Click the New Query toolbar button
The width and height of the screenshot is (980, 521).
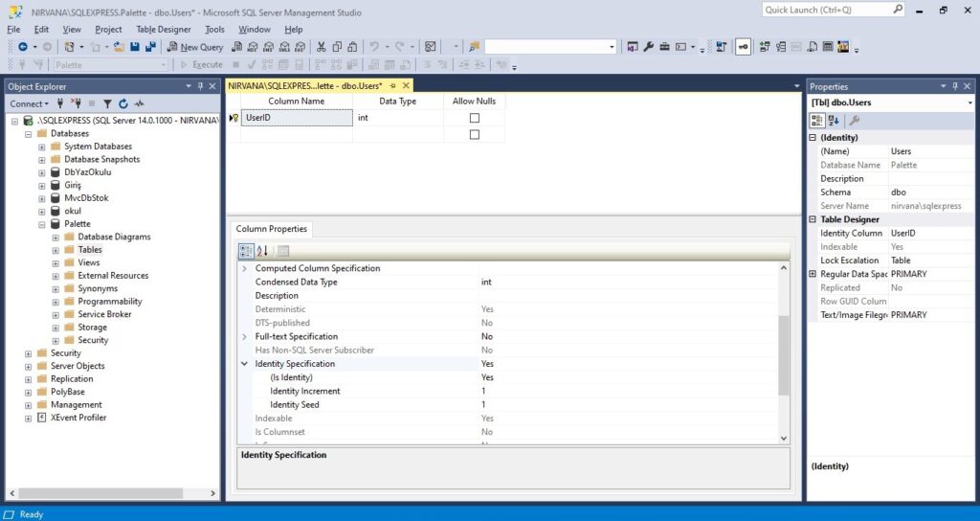click(x=195, y=47)
